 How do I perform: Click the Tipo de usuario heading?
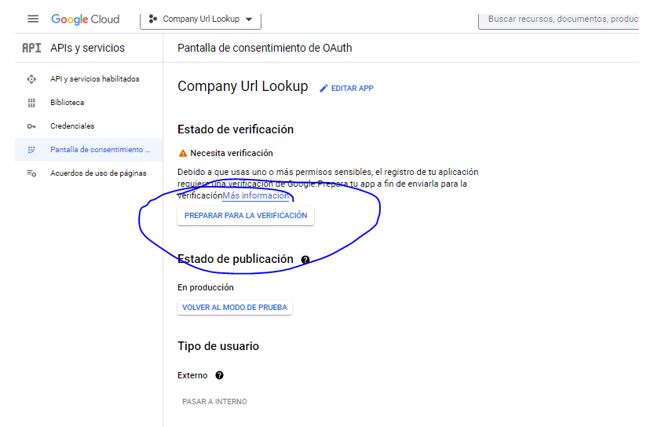(218, 346)
